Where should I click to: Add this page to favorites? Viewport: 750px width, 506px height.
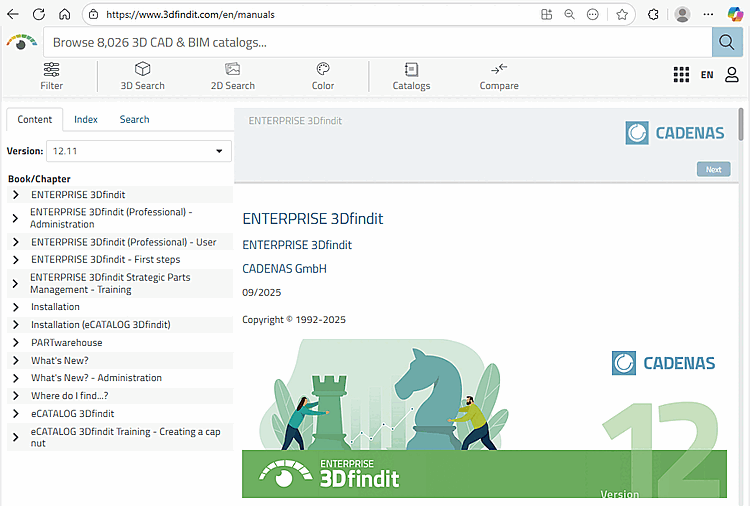pos(622,14)
